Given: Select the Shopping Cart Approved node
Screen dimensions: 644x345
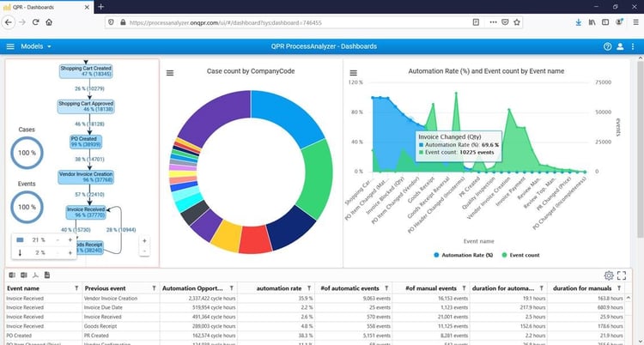Looking at the screenshot, I should [x=86, y=106].
